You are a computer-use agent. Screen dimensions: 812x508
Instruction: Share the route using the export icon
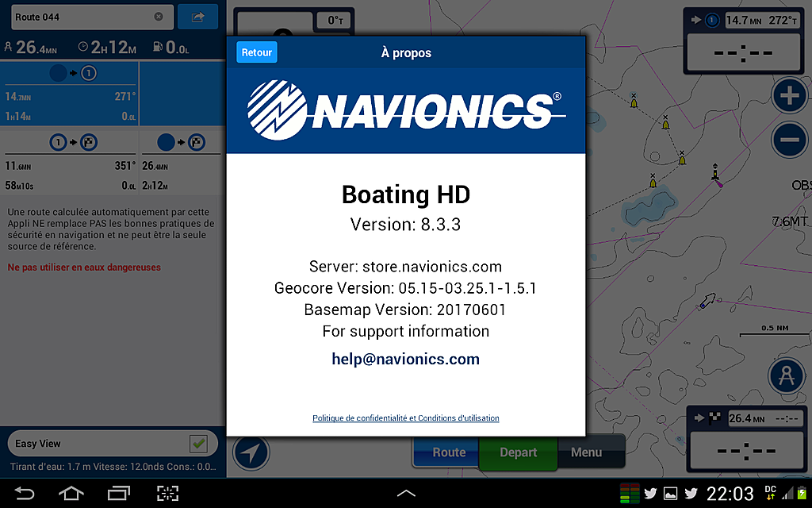click(x=197, y=17)
